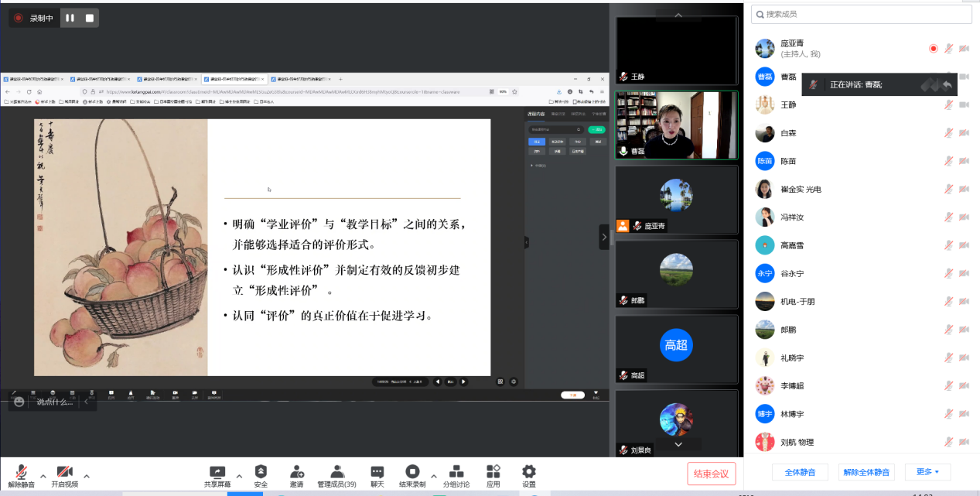Unmute microphone with 解除静音
This screenshot has width=980, height=496.
pyautogui.click(x=22, y=475)
